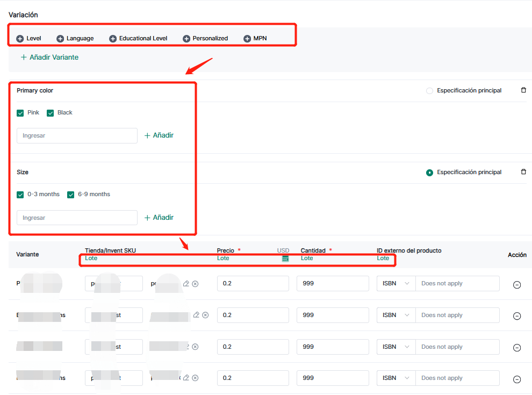Open the ISBN dropdown in the last row
The image size is (532, 395).
396,378
